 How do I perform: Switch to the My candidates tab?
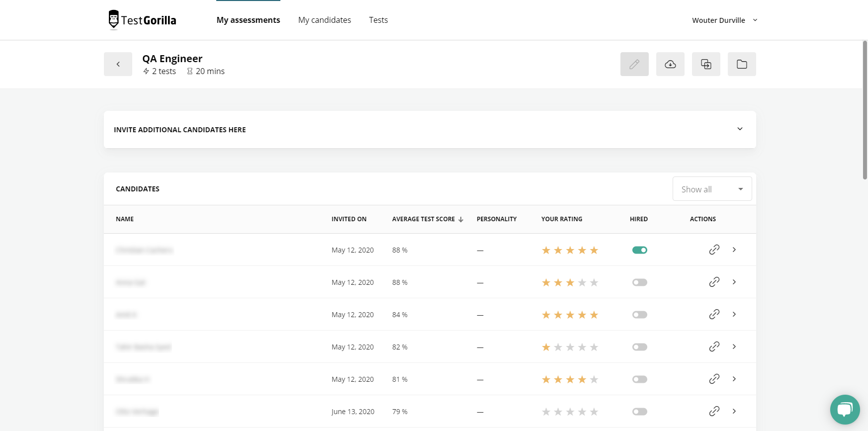(325, 20)
